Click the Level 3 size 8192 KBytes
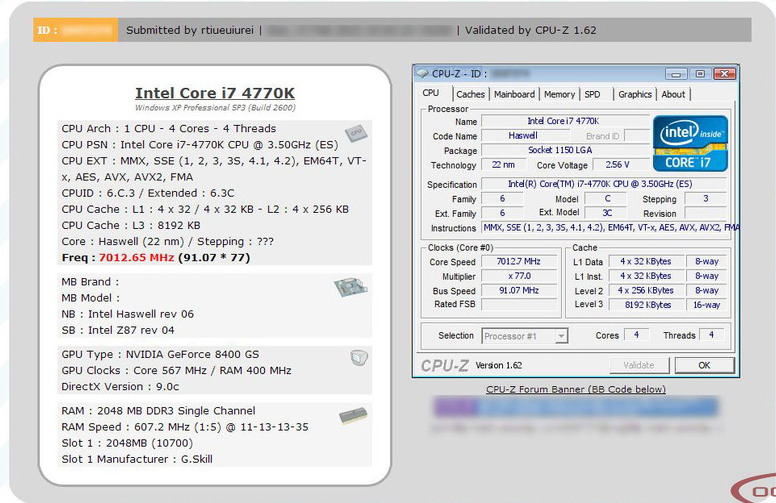Image resolution: width=776 pixels, height=503 pixels. point(646,305)
